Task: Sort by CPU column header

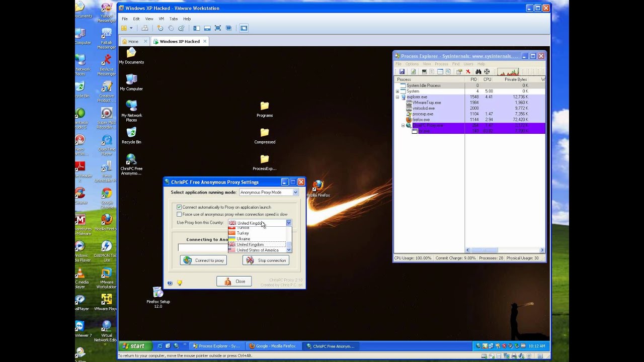Action: click(x=487, y=79)
